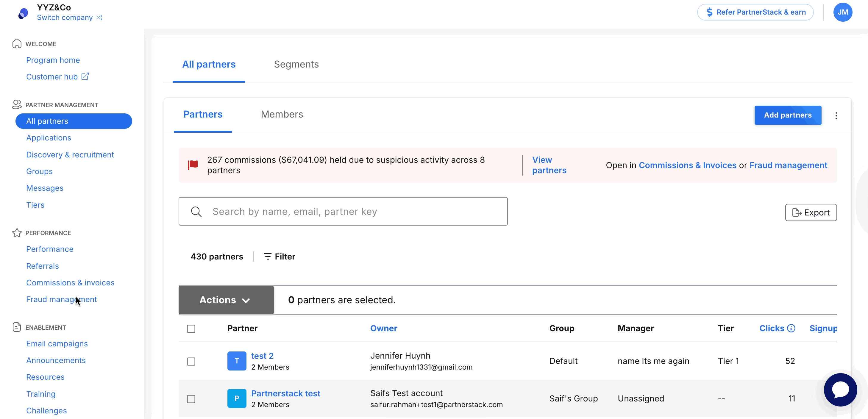This screenshot has width=868, height=419.
Task: Open the Commissions & Invoices banner link
Action: 687,165
